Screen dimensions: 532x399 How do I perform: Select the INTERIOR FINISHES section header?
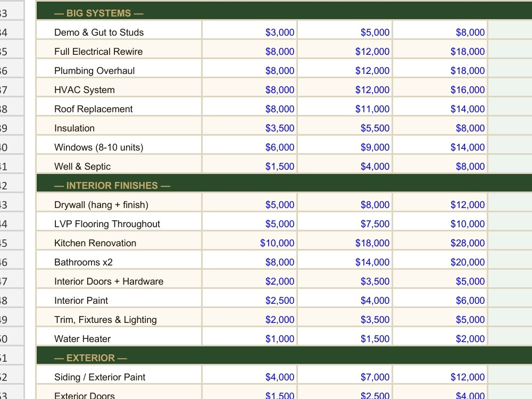coord(284,183)
